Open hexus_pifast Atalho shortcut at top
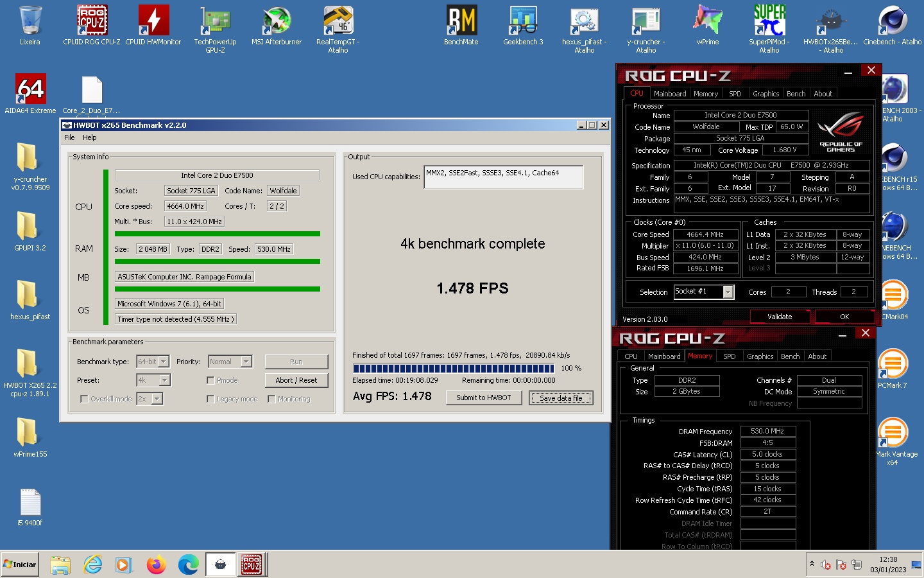This screenshot has width=924, height=578. [585, 30]
